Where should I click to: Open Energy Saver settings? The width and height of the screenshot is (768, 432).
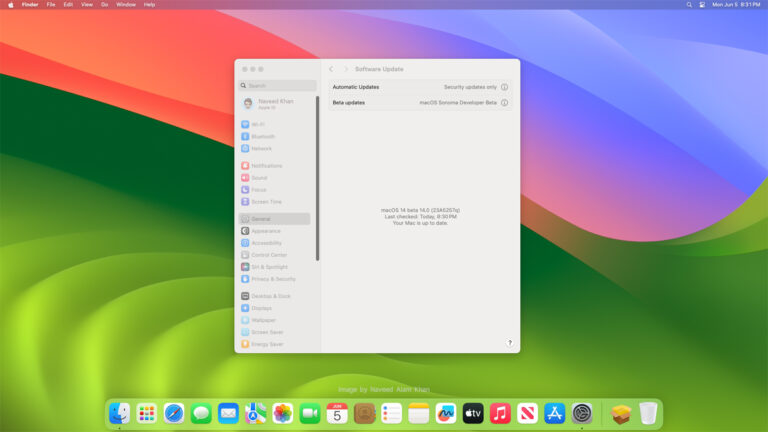[x=263, y=344]
